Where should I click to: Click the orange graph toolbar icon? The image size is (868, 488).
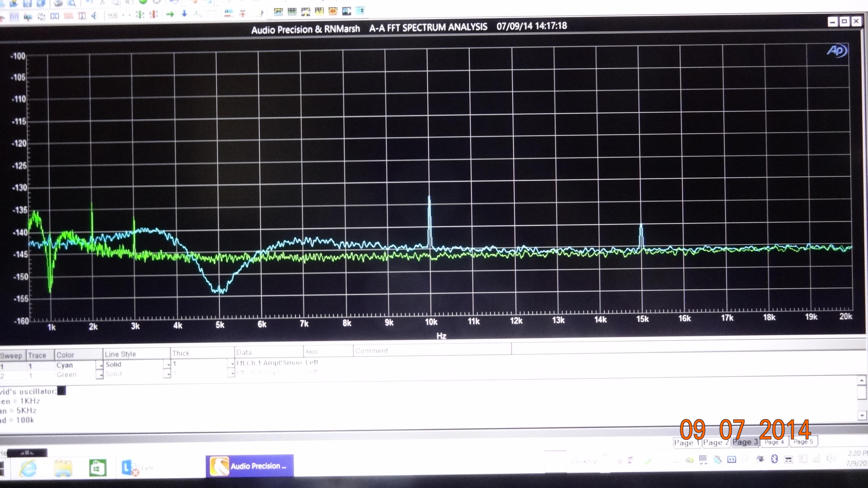[x=333, y=11]
